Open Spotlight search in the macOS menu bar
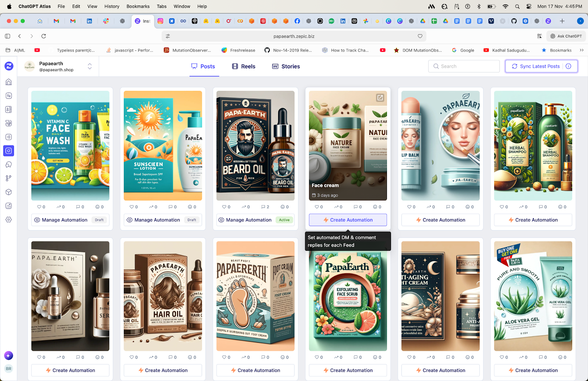Screen dimensions: 588x381 [517, 6]
